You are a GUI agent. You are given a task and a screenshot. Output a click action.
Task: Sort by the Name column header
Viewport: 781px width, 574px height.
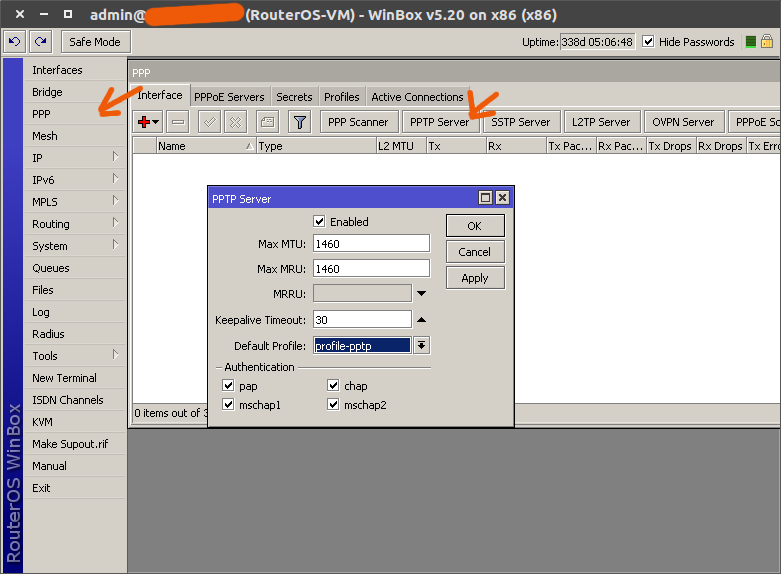pyautogui.click(x=206, y=146)
